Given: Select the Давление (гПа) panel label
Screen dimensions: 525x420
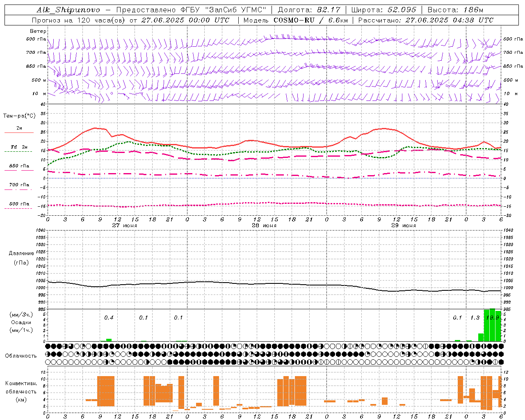Looking at the screenshot, I should 21,258.
